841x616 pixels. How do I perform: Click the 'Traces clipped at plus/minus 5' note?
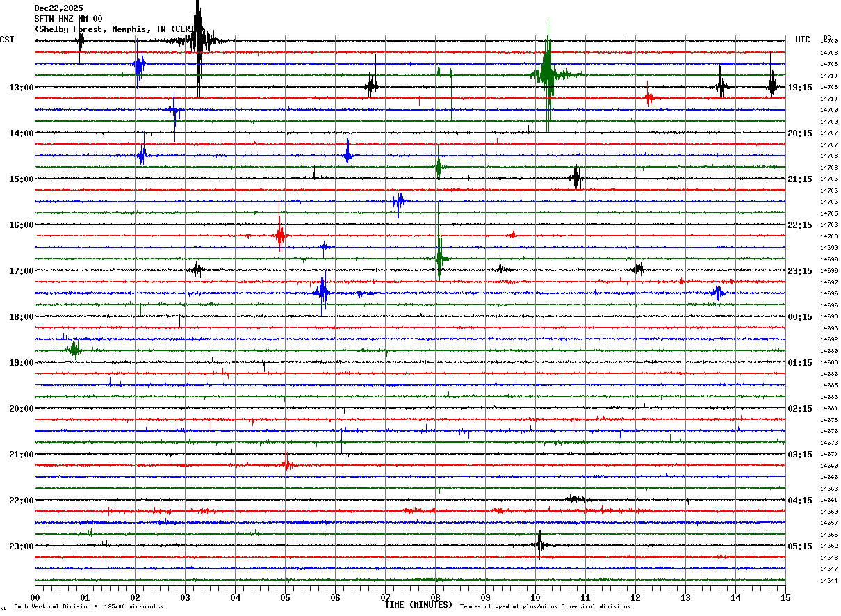click(x=545, y=607)
